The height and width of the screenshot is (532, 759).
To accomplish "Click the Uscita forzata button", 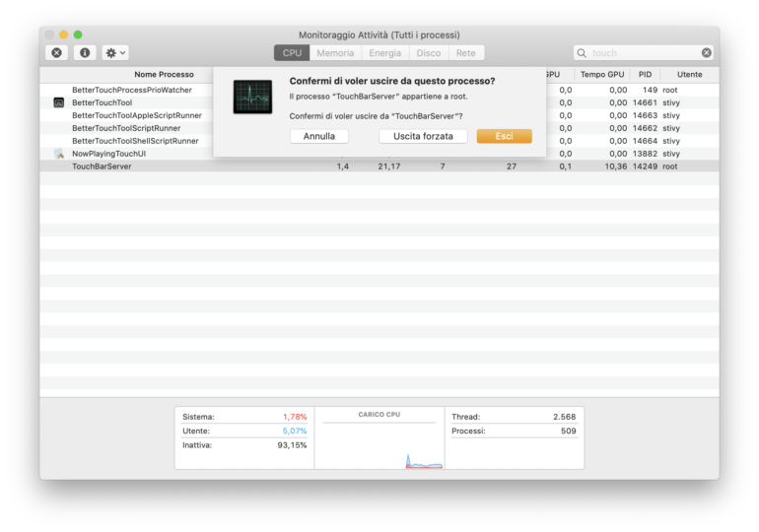I will click(423, 136).
